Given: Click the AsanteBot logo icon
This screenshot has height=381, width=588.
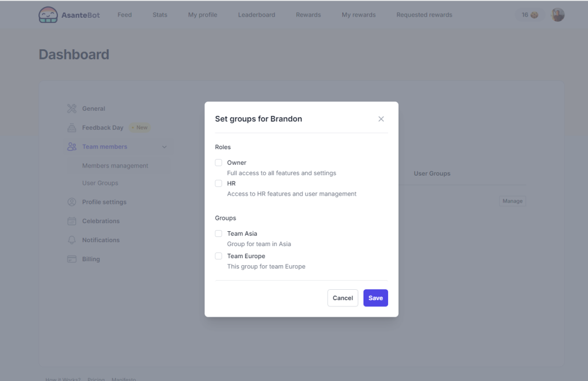Looking at the screenshot, I should coord(48,15).
